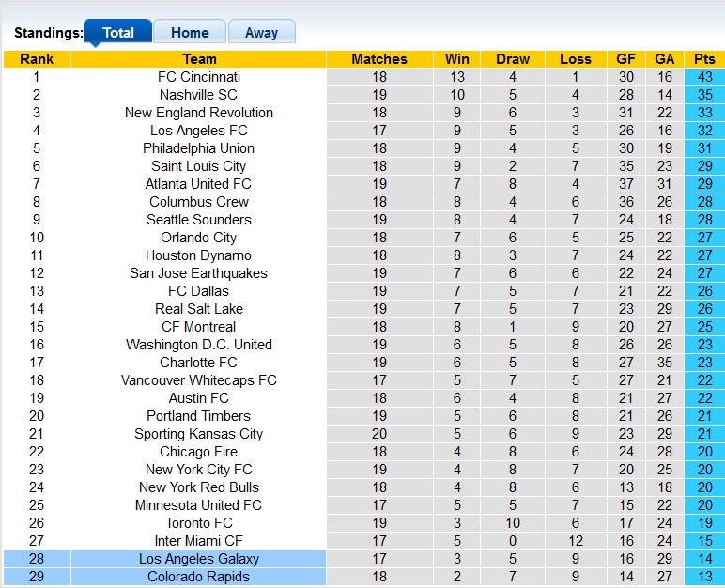Switch to the Total standings tab
The image size is (725, 588).
coord(117,32)
